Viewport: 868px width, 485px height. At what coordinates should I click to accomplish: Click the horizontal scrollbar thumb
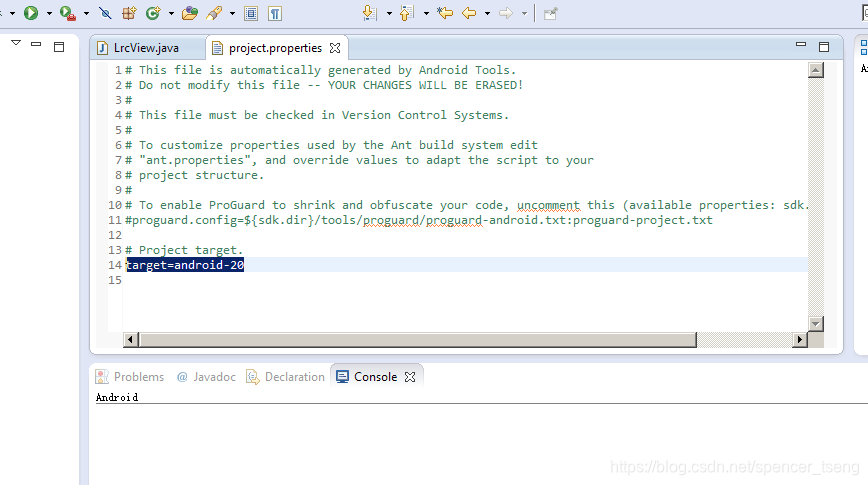click(417, 339)
